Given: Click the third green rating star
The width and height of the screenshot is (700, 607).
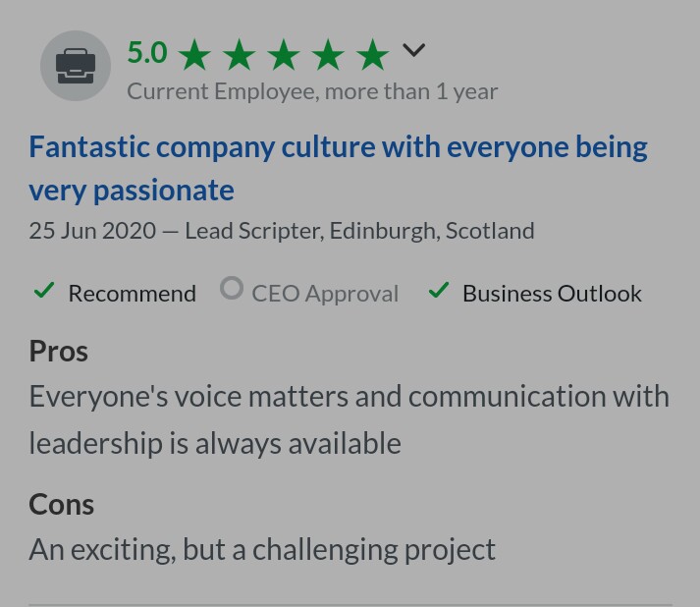Looking at the screenshot, I should tap(284, 55).
